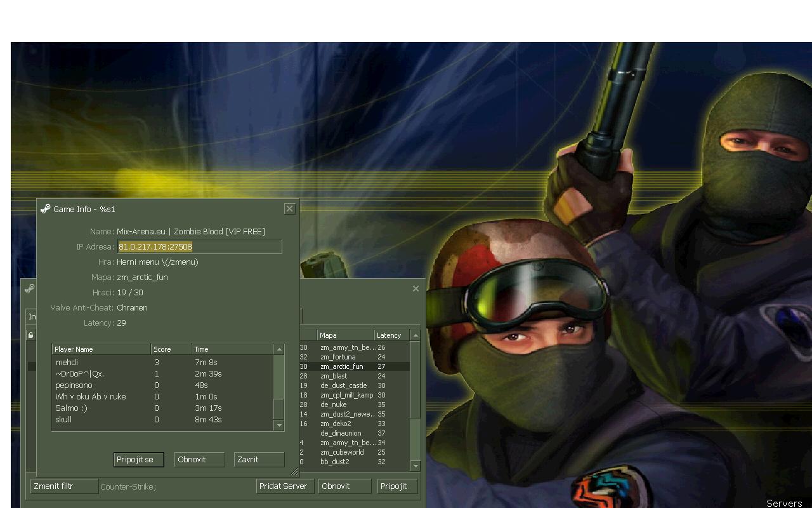Click the 8m 43s time for skull
The width and height of the screenshot is (812, 508).
pyautogui.click(x=208, y=420)
